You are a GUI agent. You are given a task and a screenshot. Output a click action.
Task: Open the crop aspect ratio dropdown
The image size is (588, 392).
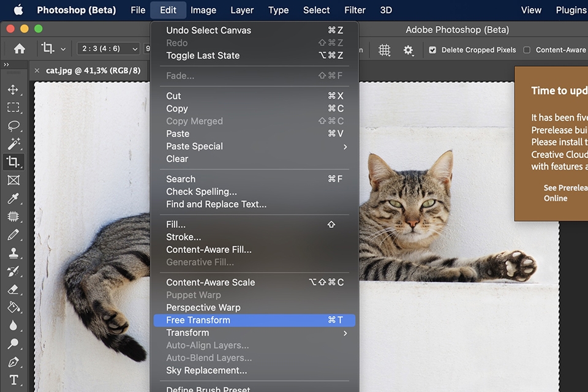click(108, 48)
